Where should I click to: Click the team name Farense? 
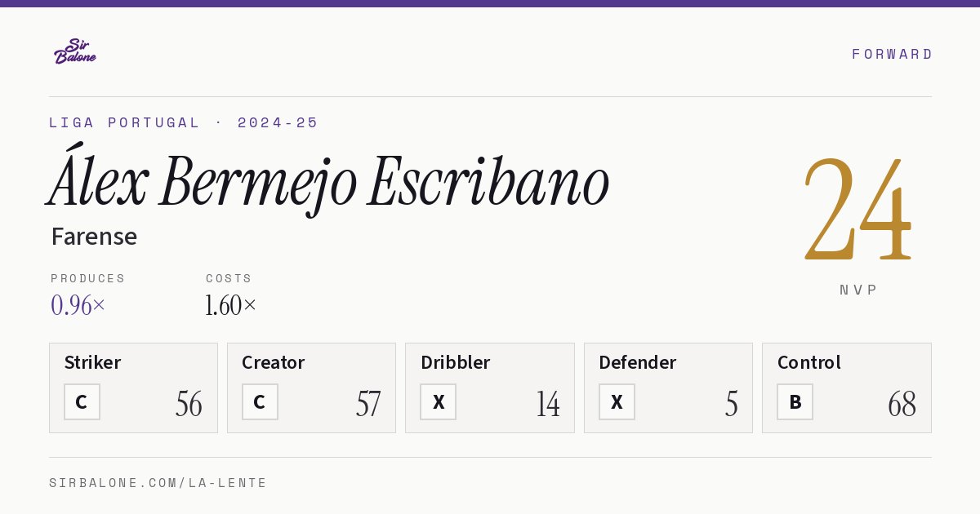94,237
